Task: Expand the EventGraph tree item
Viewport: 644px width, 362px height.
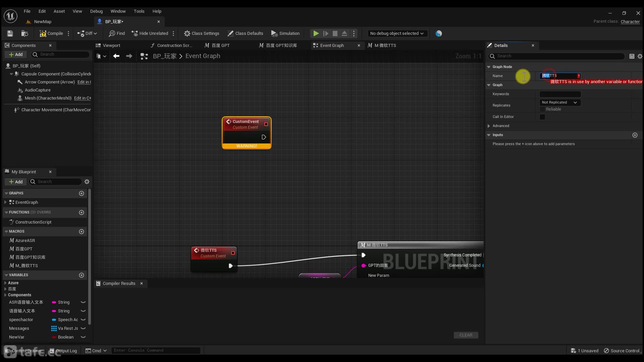Action: (5, 202)
